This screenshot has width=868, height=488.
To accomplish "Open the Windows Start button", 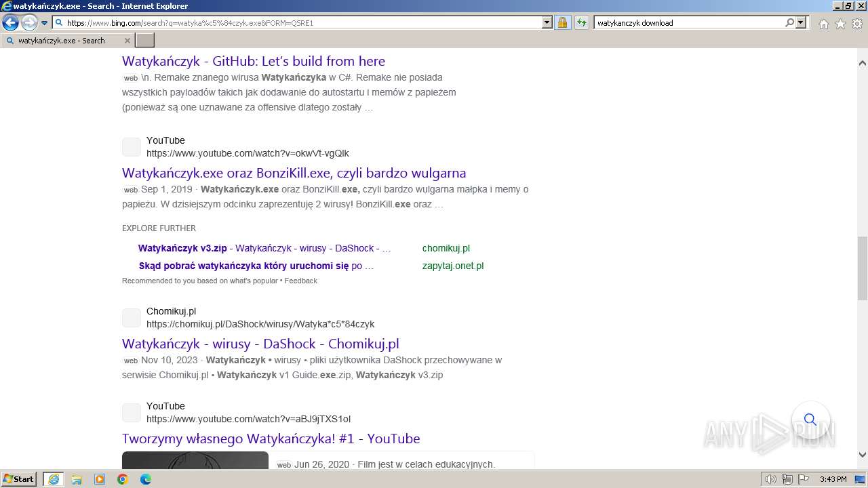I will 18,479.
